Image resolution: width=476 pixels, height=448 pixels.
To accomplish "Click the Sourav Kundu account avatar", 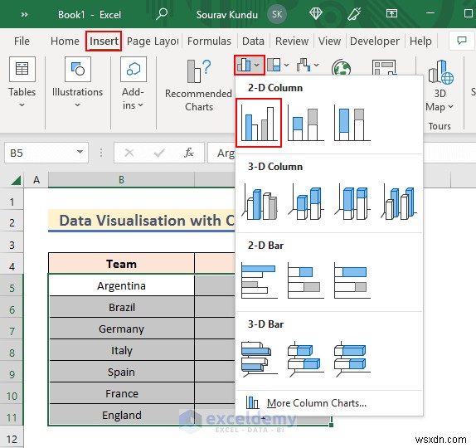I will pyautogui.click(x=277, y=14).
